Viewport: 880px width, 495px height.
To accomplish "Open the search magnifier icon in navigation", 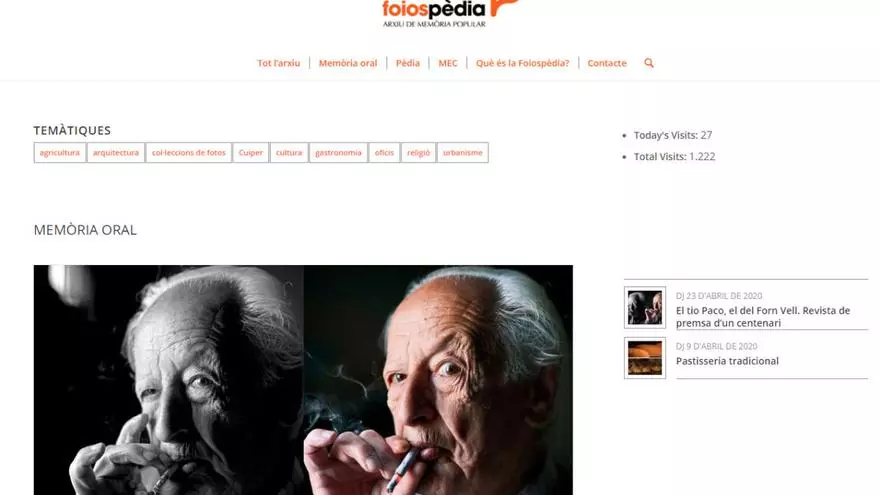I will click(x=649, y=63).
